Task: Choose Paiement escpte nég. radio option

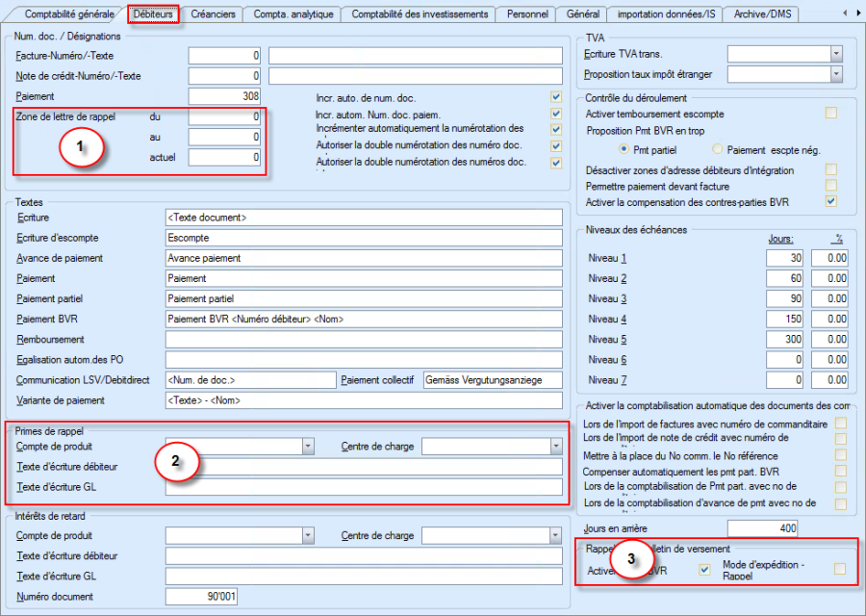Action: [x=717, y=149]
